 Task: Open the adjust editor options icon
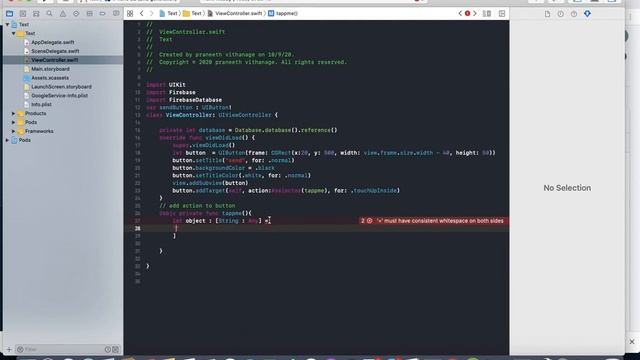(487, 13)
